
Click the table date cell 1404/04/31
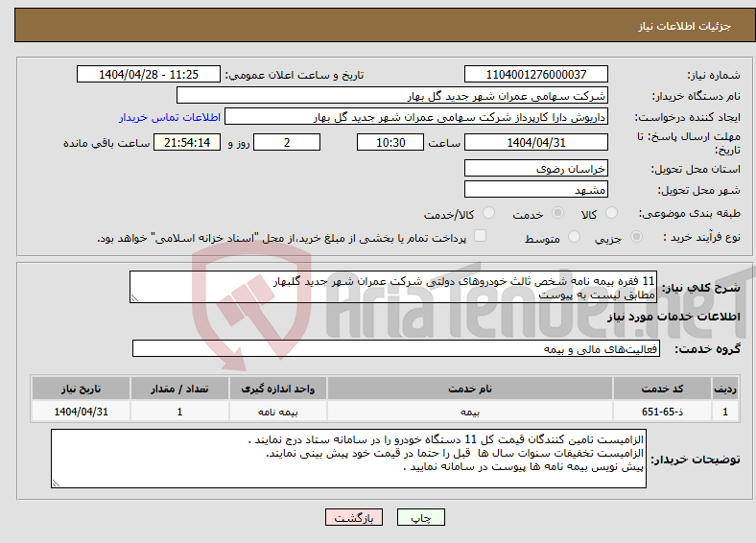tap(81, 412)
